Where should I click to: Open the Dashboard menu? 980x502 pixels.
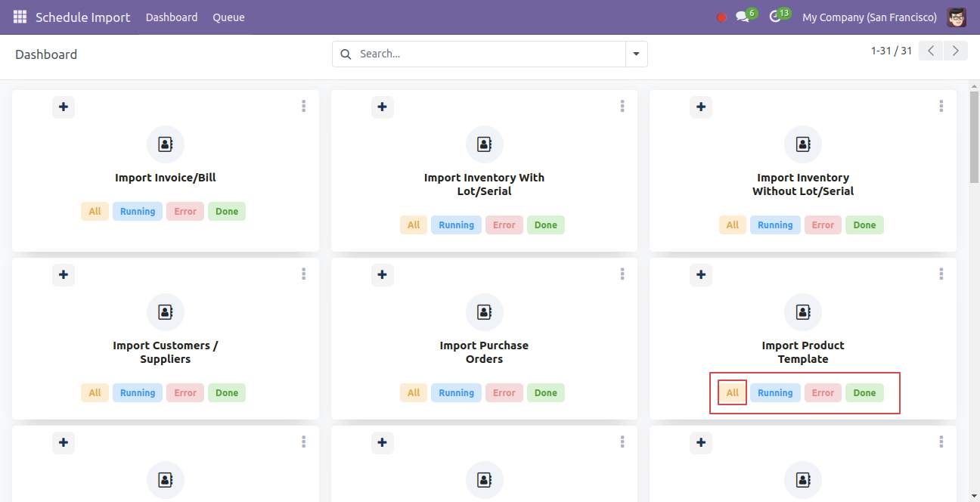click(172, 17)
